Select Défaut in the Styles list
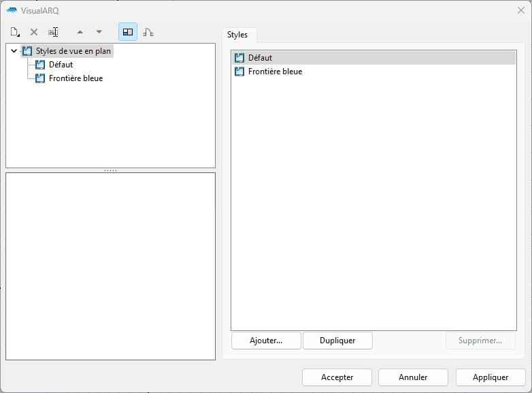This screenshot has height=393, width=532. 374,58
